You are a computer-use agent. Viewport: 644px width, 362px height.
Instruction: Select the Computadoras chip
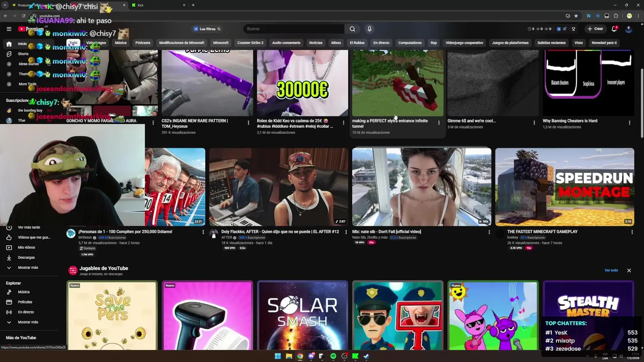point(410,43)
